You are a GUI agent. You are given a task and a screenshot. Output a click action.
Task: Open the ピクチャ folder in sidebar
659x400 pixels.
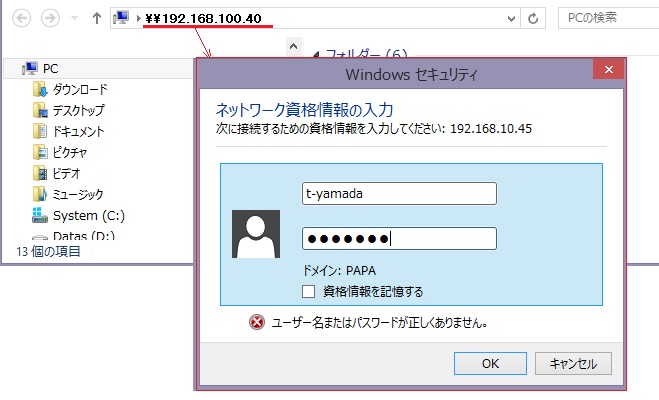coord(70,152)
